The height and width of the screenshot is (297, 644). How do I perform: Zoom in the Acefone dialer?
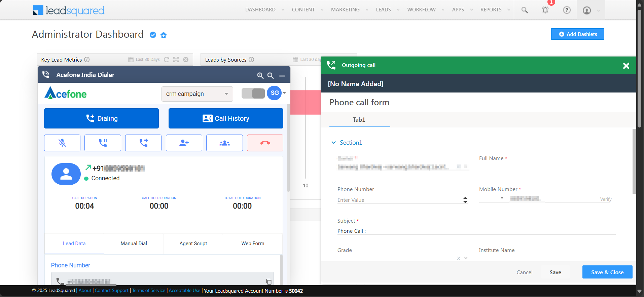tap(260, 75)
